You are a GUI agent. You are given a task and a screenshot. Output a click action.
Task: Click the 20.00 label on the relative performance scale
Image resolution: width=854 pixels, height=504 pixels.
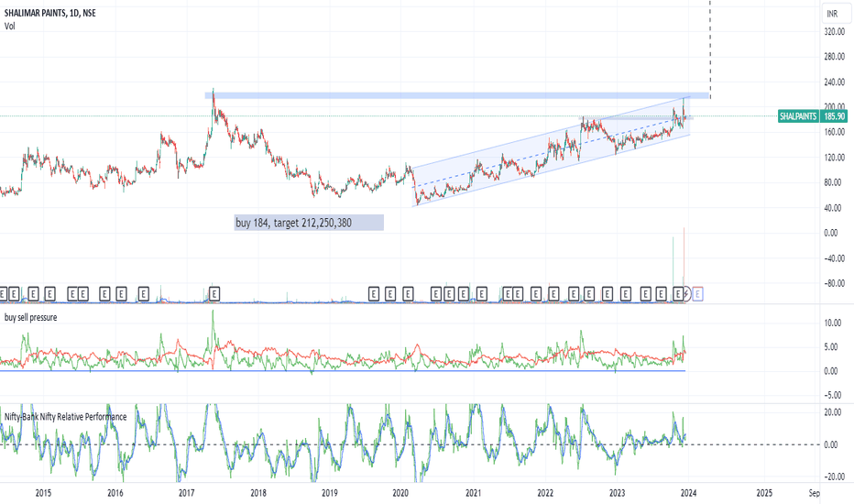pos(835,412)
